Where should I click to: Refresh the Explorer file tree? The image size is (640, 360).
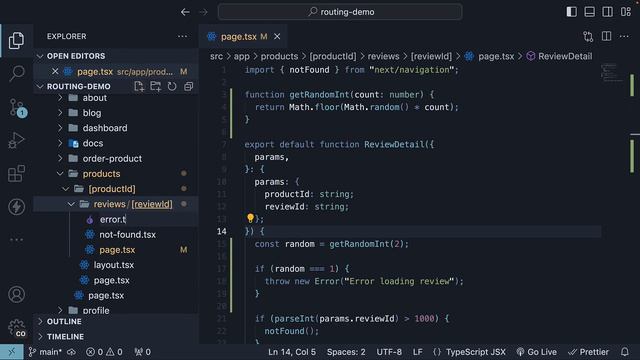click(172, 86)
